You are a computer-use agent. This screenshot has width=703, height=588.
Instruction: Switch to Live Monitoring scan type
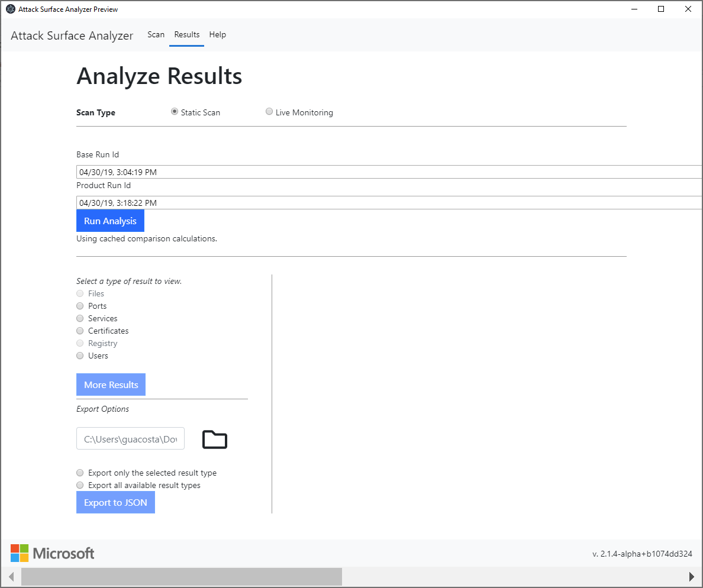[x=269, y=111]
